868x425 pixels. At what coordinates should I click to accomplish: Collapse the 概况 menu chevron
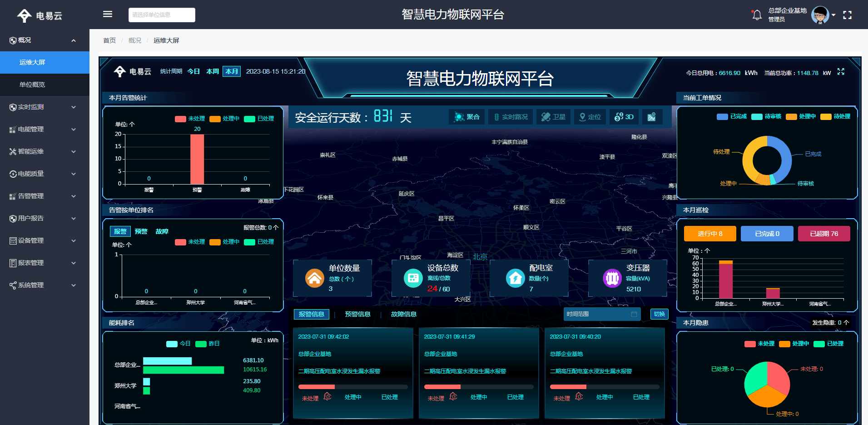(74, 40)
